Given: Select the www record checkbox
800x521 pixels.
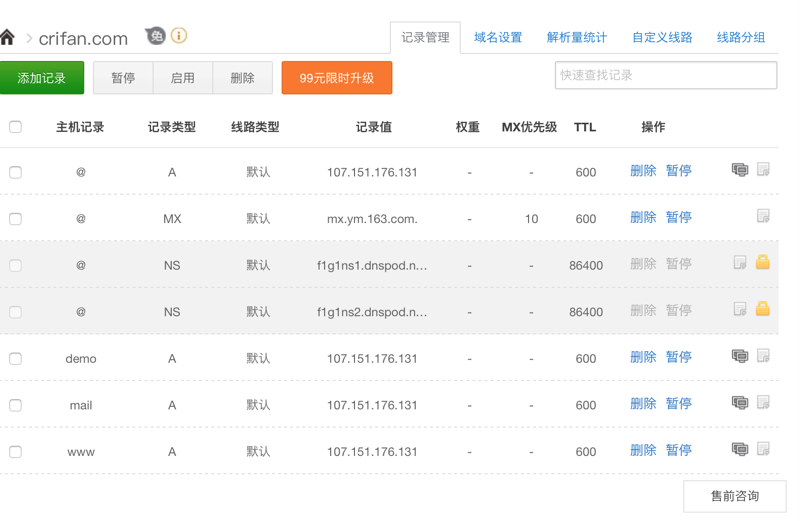Looking at the screenshot, I should pos(16,451).
